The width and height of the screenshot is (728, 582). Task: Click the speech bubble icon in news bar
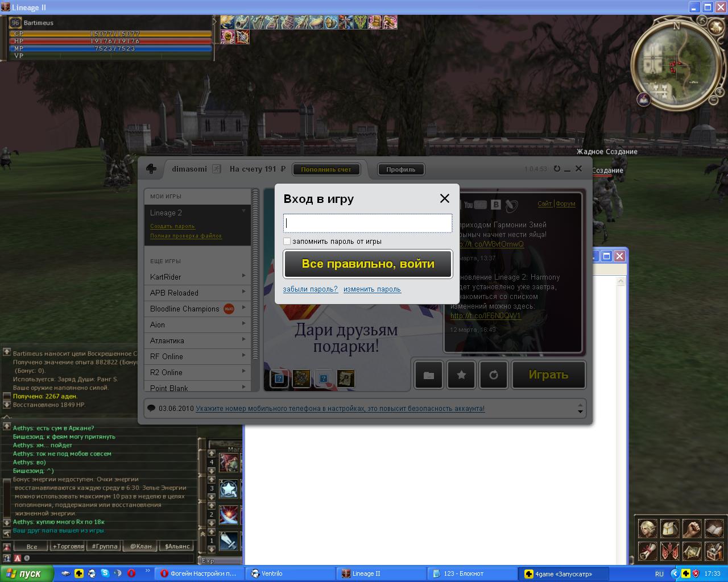tap(151, 409)
